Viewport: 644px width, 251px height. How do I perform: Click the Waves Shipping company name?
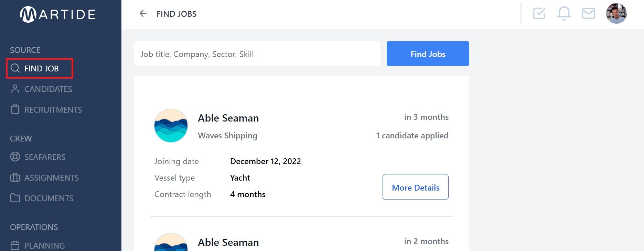coord(227,136)
